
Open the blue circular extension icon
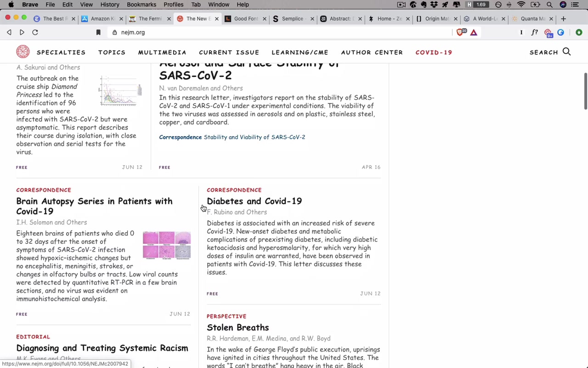pyautogui.click(x=560, y=32)
